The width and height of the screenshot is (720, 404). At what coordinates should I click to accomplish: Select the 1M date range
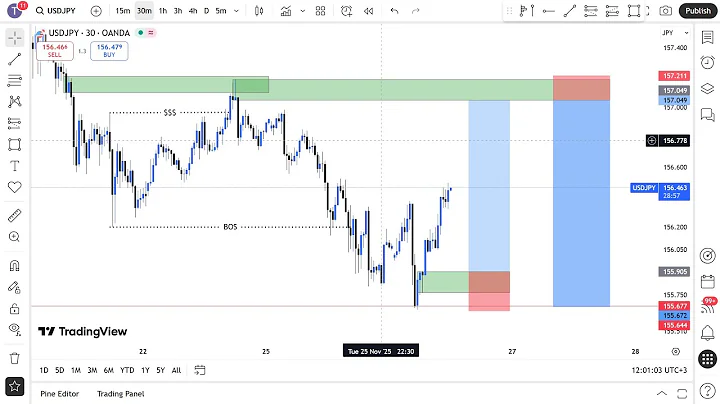click(76, 370)
